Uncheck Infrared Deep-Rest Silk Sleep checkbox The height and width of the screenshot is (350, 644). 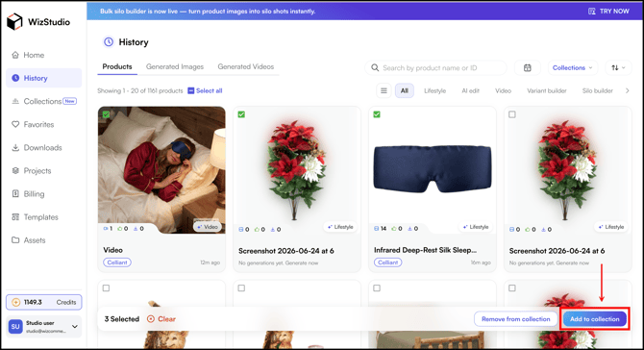377,114
